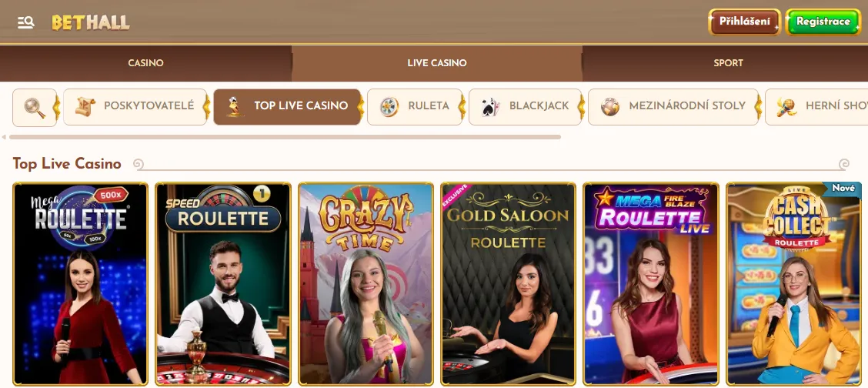
Task: Select the Ruleta category with wheel icon
Action: (415, 107)
